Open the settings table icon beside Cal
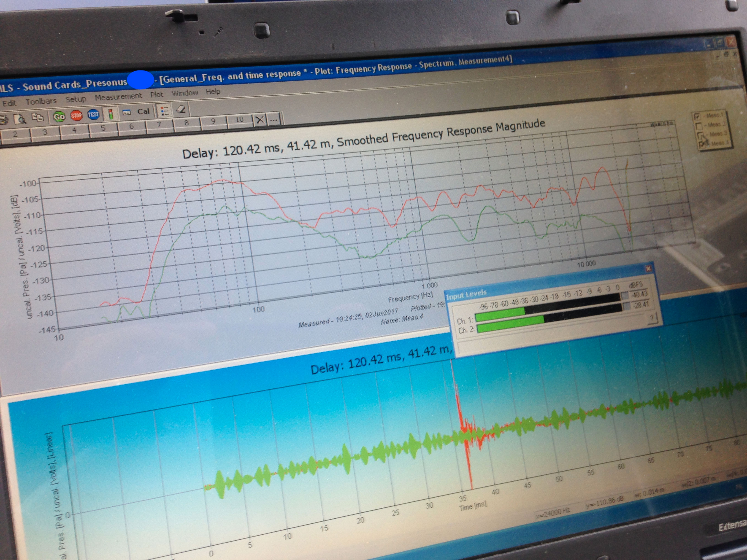The height and width of the screenshot is (560, 747). point(127,113)
